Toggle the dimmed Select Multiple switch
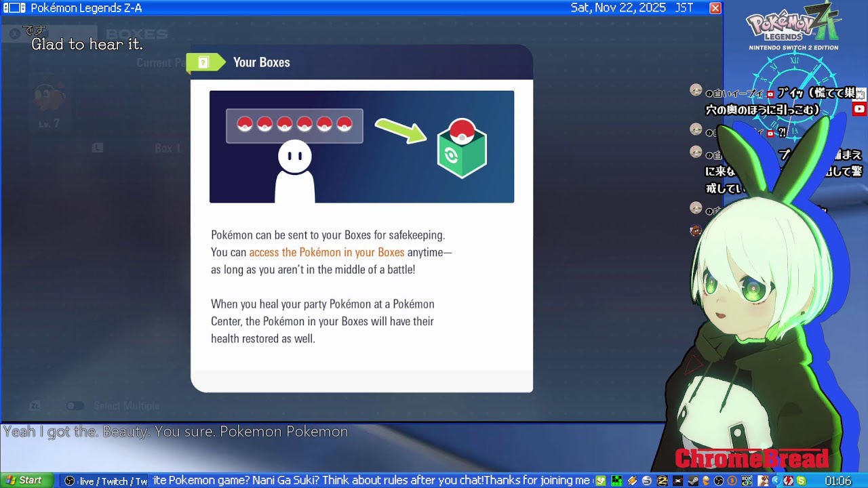This screenshot has width=868, height=488. 75,406
